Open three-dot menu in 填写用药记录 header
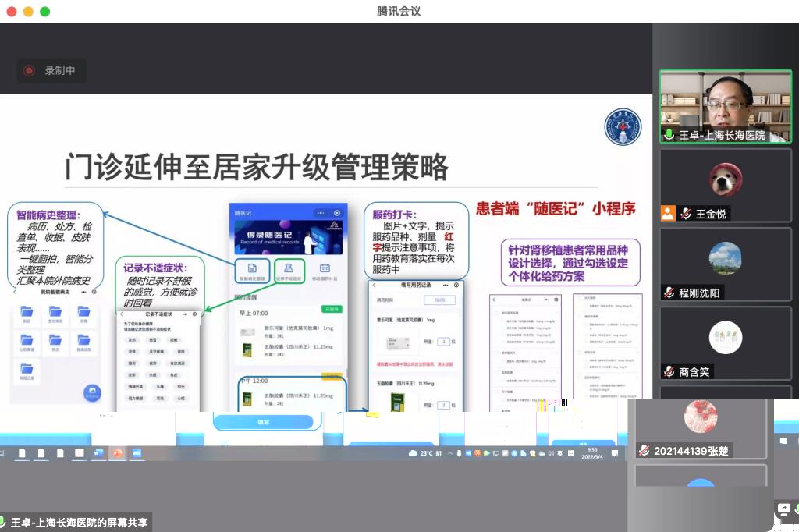The image size is (799, 532). pyautogui.click(x=446, y=285)
